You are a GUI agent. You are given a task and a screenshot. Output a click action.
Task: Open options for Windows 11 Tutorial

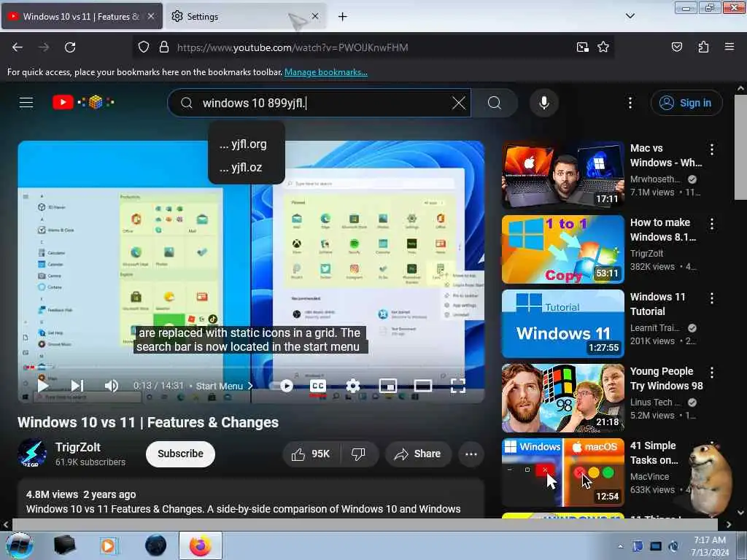712,298
